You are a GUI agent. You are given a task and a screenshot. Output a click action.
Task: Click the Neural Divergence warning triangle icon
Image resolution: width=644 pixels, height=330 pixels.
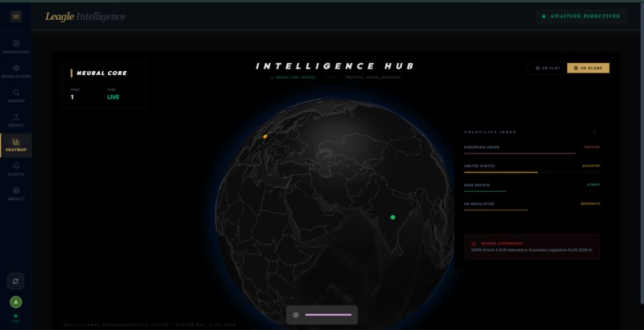[x=474, y=243]
